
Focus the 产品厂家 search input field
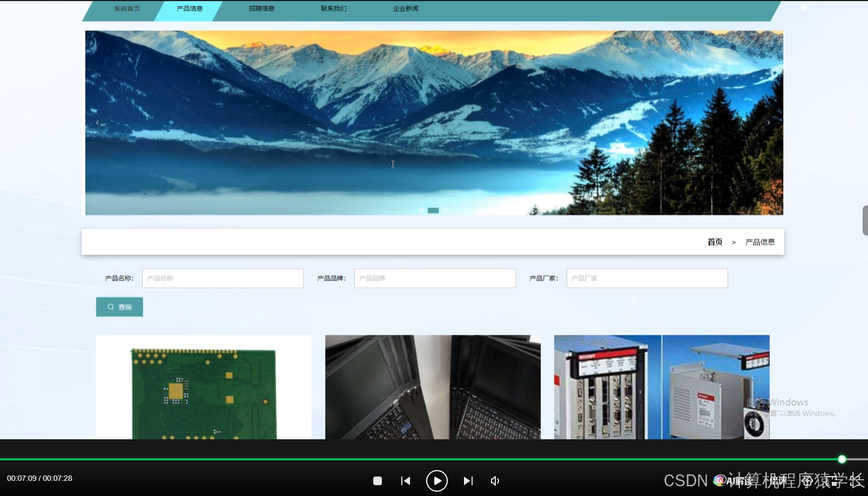[647, 278]
